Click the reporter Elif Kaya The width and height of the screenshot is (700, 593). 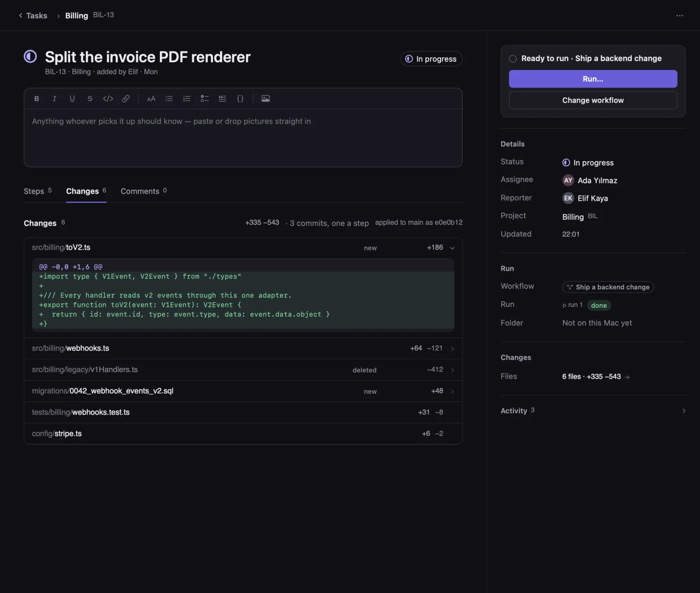pyautogui.click(x=585, y=199)
